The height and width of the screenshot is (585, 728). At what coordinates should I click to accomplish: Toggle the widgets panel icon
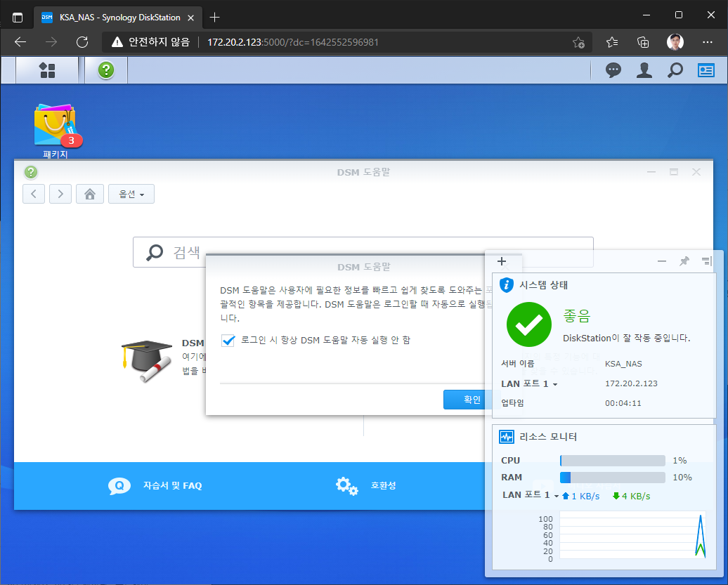pos(706,70)
